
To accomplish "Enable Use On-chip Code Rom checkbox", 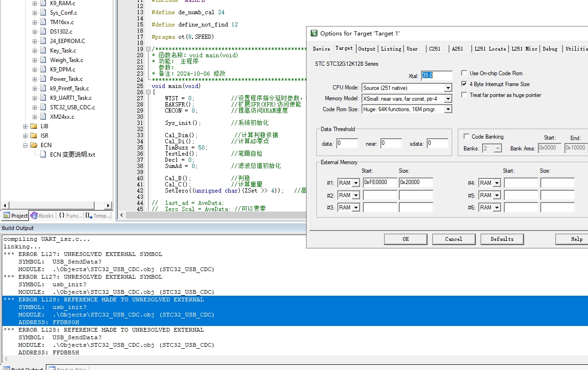I will [x=464, y=73].
